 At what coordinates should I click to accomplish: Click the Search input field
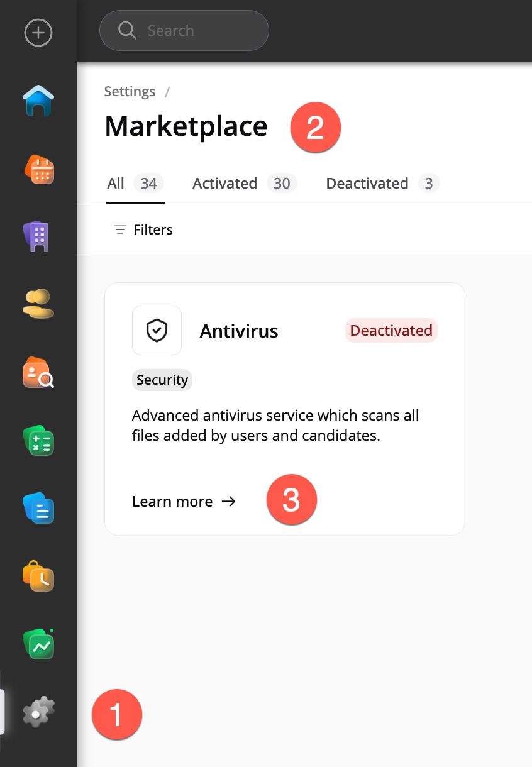click(184, 30)
